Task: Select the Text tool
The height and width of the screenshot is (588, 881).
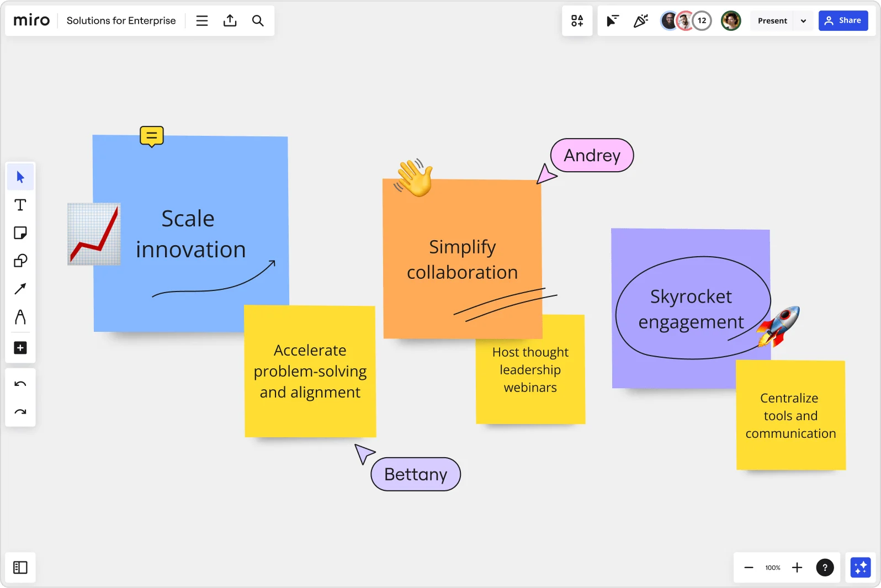Action: point(20,205)
